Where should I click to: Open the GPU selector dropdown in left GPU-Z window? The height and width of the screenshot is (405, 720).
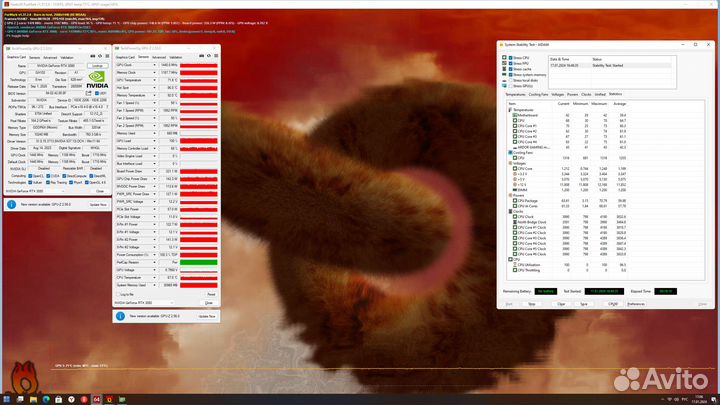35,191
